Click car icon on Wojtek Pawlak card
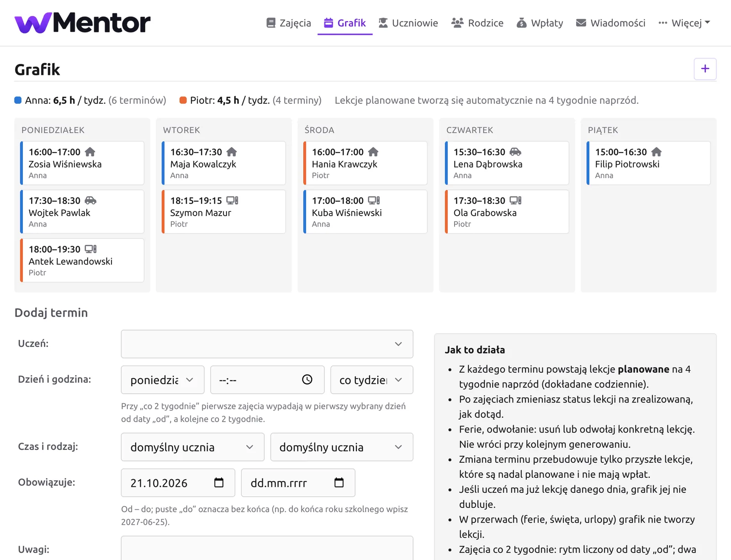 [x=90, y=201]
